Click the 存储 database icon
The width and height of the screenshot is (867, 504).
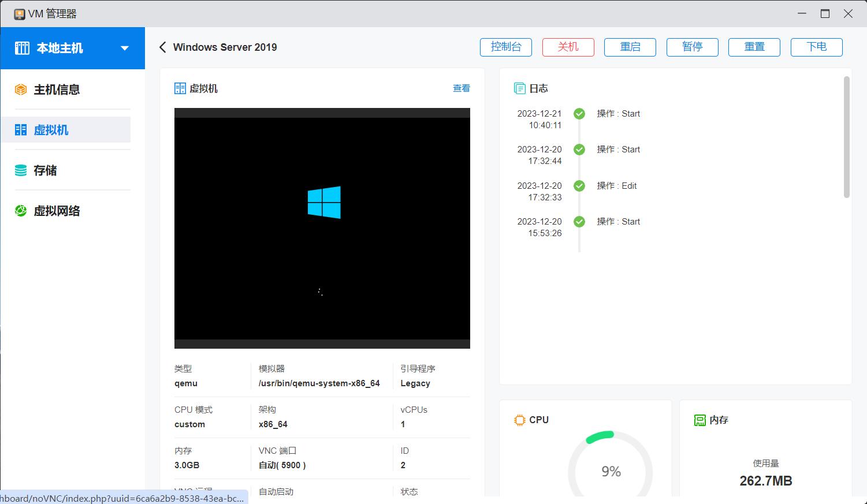click(x=21, y=170)
